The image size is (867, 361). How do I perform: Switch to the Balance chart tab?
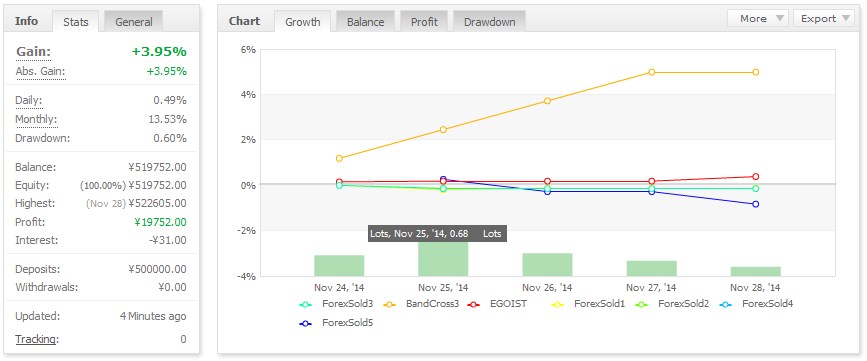pos(365,22)
